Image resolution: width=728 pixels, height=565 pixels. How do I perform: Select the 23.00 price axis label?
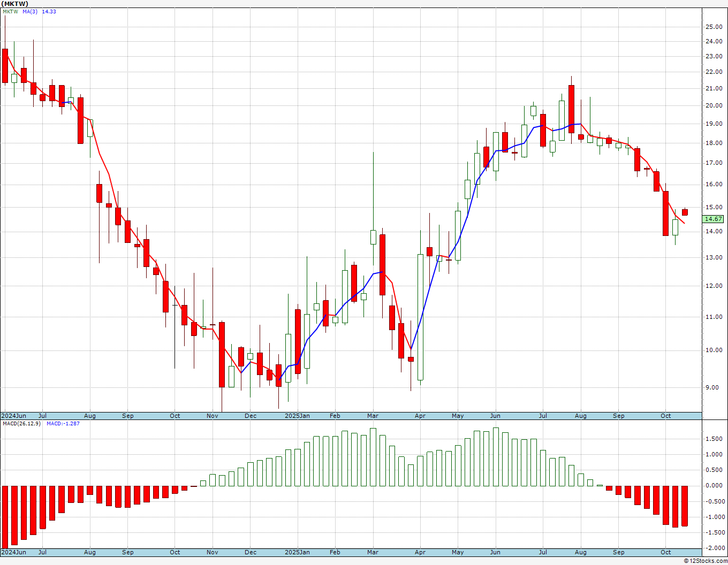[x=714, y=56]
